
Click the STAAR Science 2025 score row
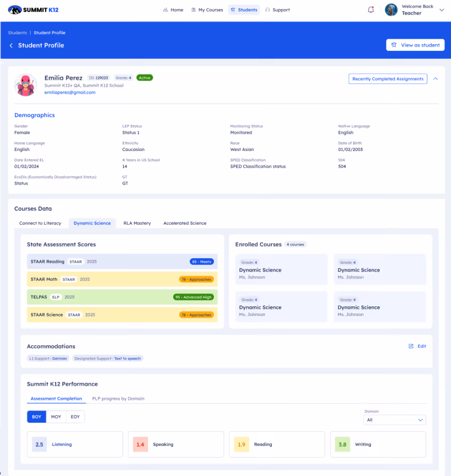pos(122,315)
